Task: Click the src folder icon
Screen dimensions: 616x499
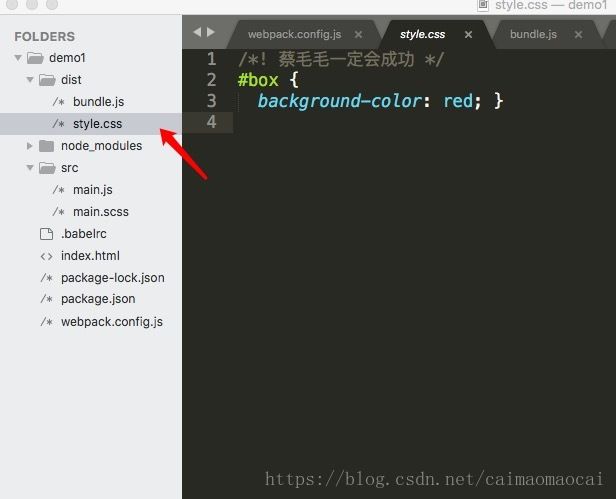Action: (x=47, y=168)
